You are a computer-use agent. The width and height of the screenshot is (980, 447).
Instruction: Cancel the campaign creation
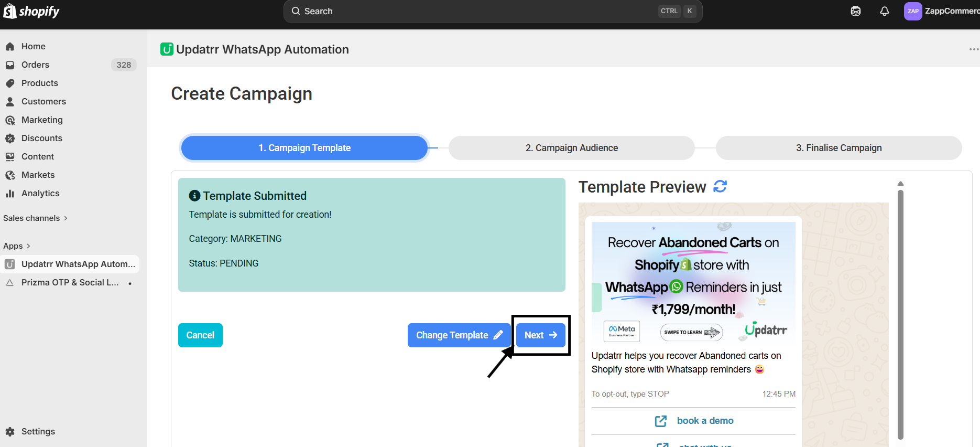tap(200, 335)
